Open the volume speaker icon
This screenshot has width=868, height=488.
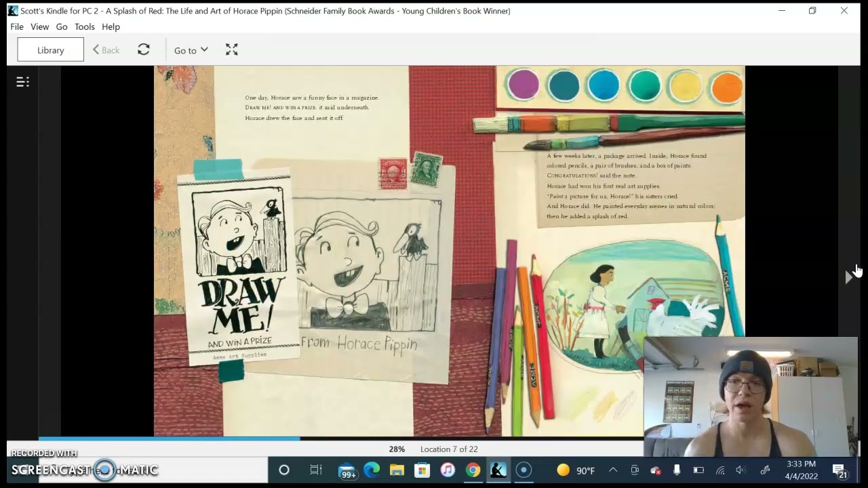741,470
